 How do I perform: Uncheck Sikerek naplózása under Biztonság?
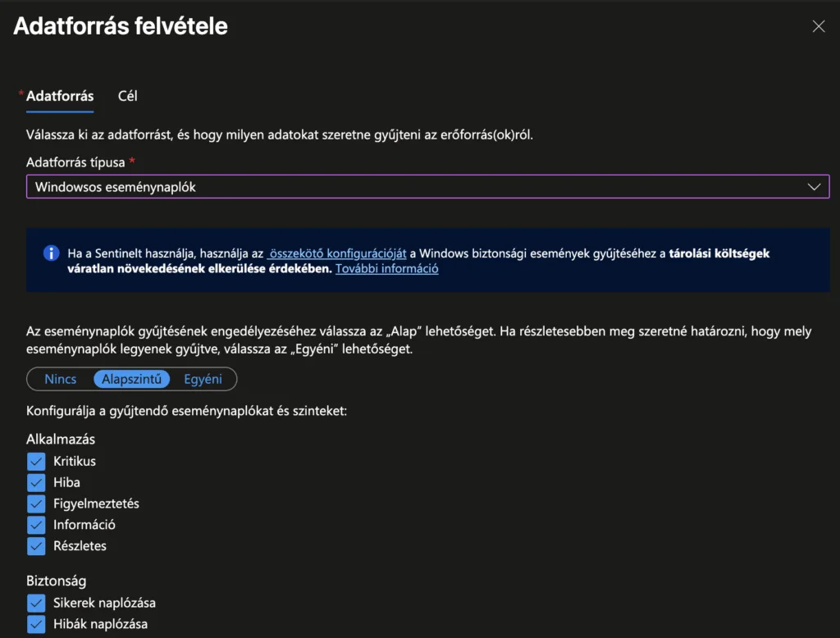[x=36, y=603]
